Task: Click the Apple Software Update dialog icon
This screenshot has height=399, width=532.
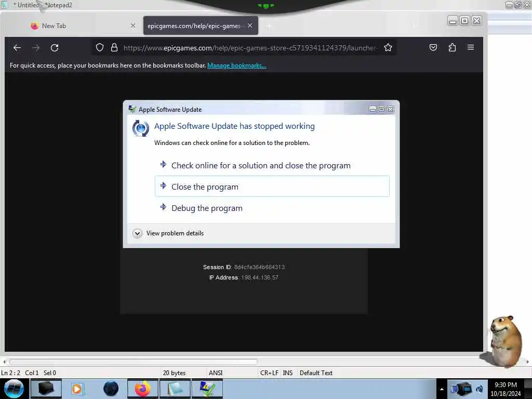Action: tap(132, 109)
